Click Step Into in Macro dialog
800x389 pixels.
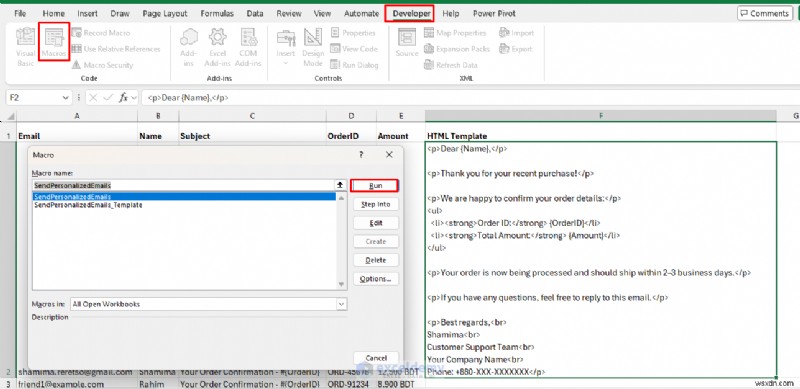click(376, 204)
